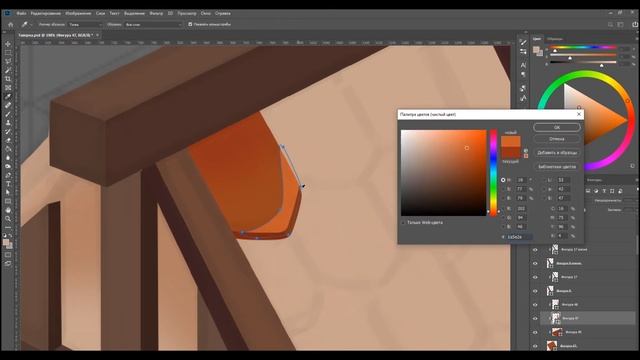This screenshot has width=640, height=360.
Task: Select the Healing Brush tool
Action: pyautogui.click(x=8, y=105)
